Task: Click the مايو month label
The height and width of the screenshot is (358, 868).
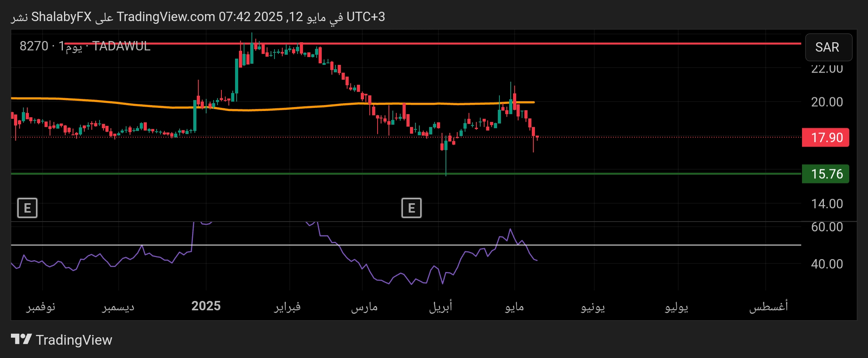Action: [514, 307]
